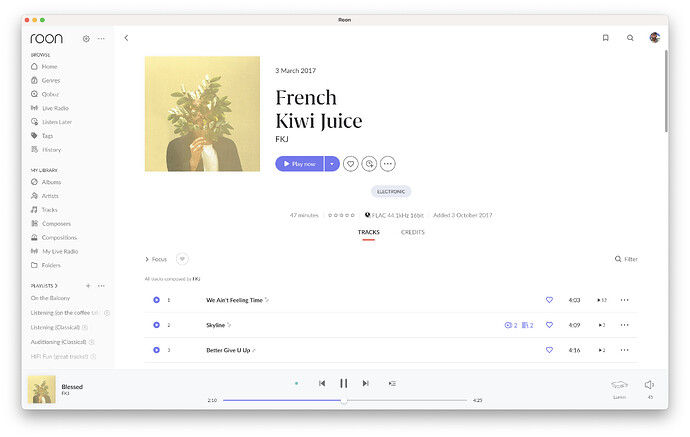Go back using the left arrow
Screen dimensions: 690x437
point(126,38)
